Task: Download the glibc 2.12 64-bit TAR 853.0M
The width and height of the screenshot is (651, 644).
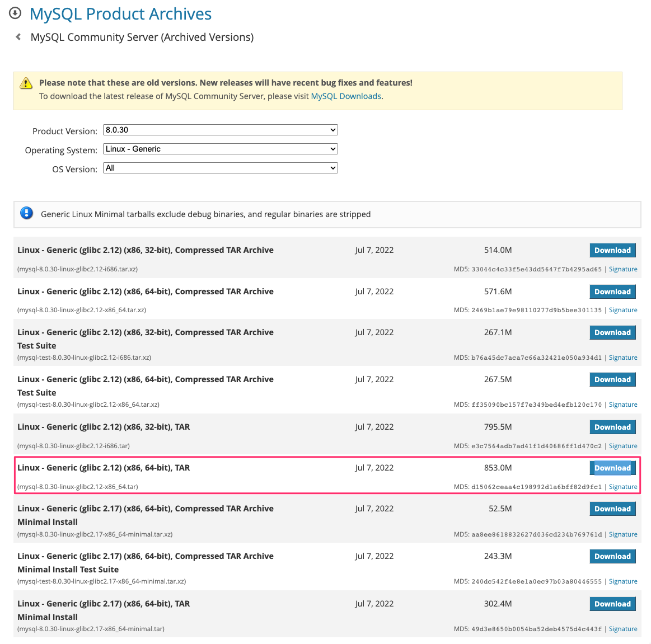Action: coord(612,468)
